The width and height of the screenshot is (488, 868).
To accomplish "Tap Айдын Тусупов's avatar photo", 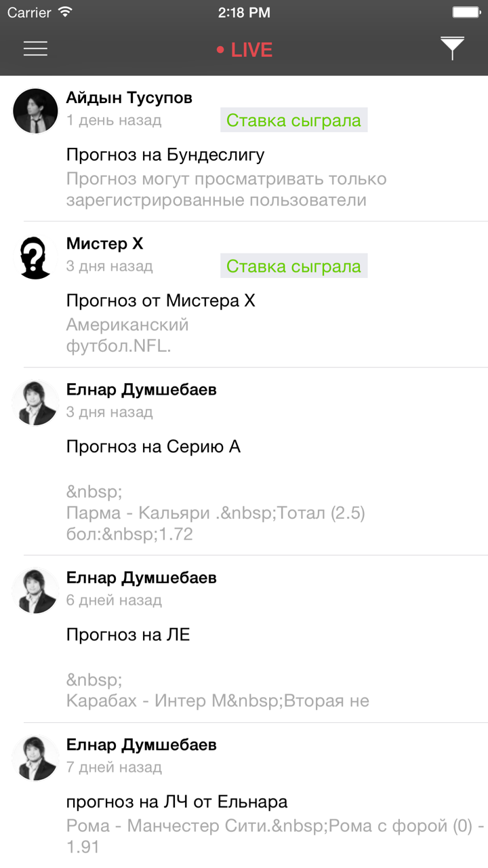I will point(35,111).
